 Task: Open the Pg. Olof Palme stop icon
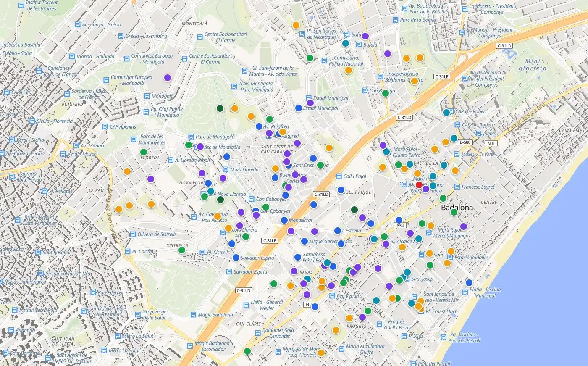tap(147, 112)
